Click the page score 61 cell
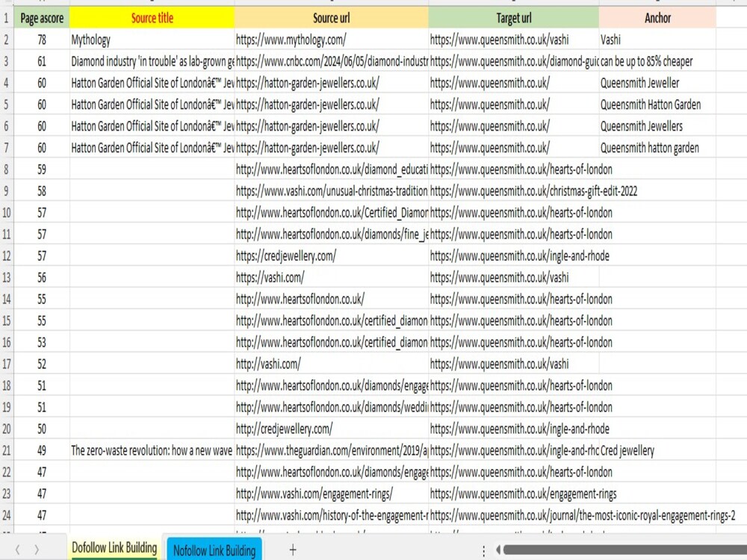Image resolution: width=747 pixels, height=560 pixels. [x=42, y=61]
